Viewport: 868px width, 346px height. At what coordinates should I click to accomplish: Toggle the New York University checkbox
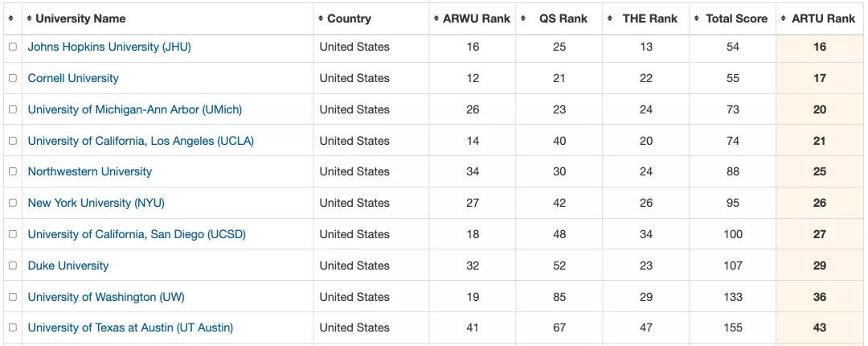click(x=13, y=203)
